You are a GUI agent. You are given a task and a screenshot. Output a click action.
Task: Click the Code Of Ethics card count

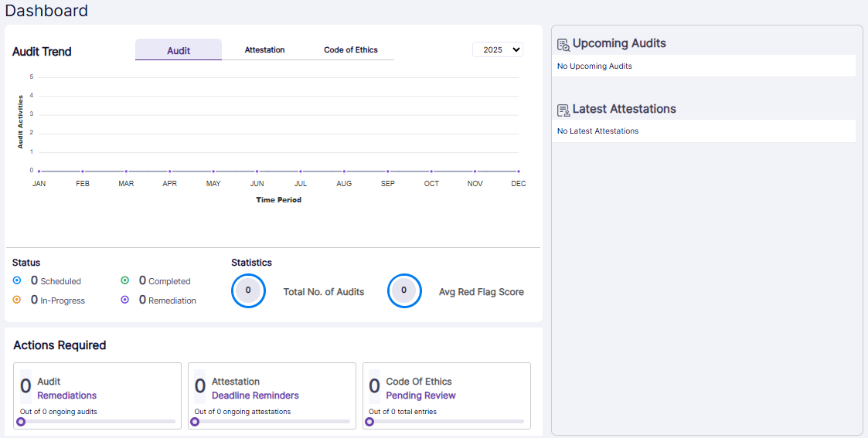click(374, 386)
